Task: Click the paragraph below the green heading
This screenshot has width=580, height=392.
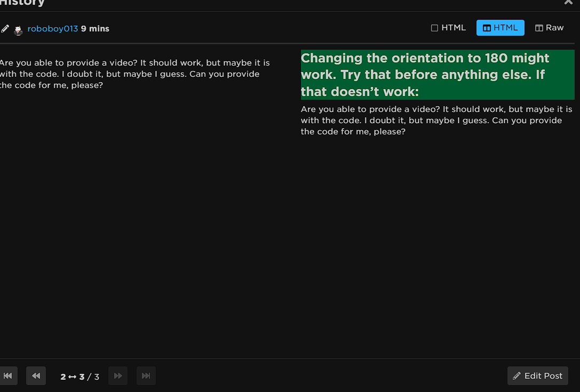Action: [436, 121]
